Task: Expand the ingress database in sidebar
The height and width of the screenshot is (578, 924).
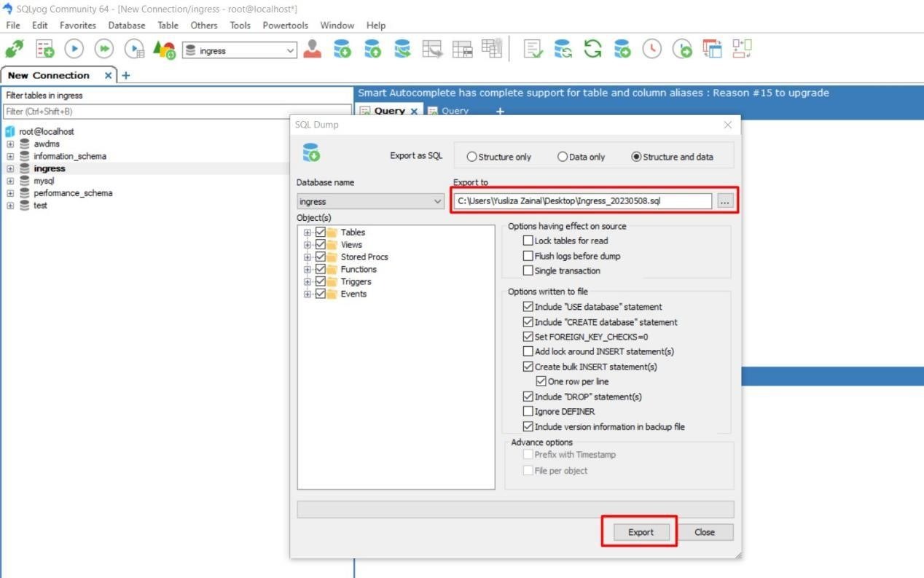Action: click(x=10, y=168)
